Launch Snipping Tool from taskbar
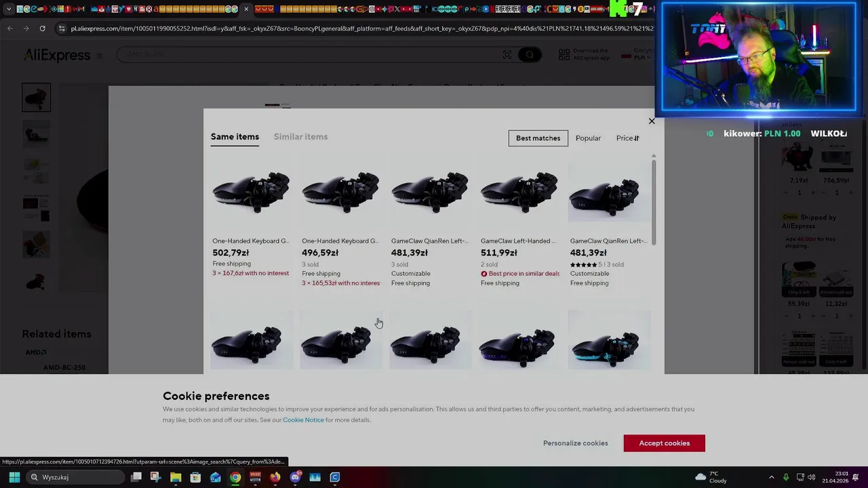 155,477
